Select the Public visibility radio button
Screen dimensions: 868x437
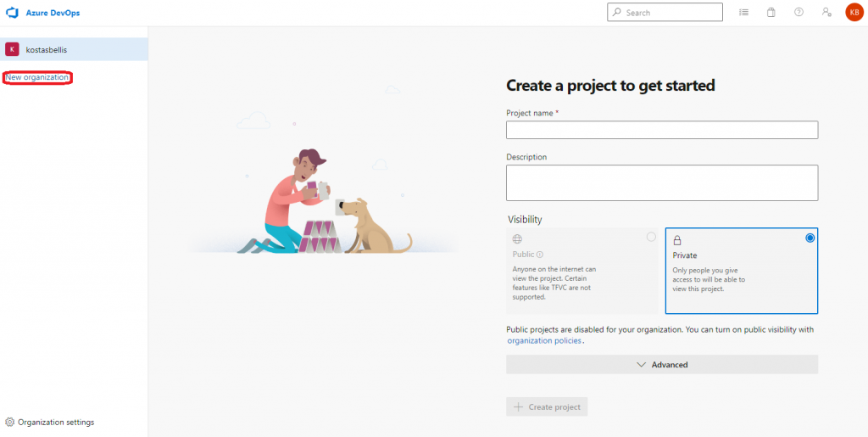tap(651, 237)
